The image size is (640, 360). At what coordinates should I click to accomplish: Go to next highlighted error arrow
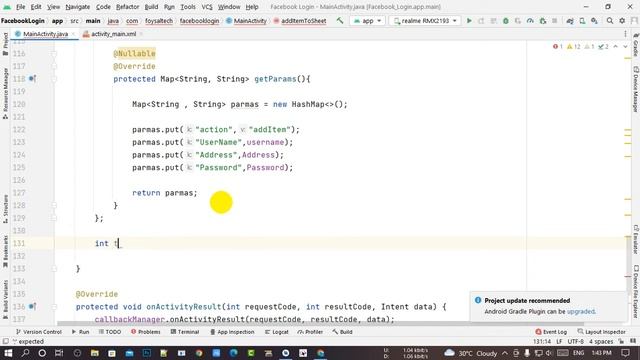coord(625,47)
